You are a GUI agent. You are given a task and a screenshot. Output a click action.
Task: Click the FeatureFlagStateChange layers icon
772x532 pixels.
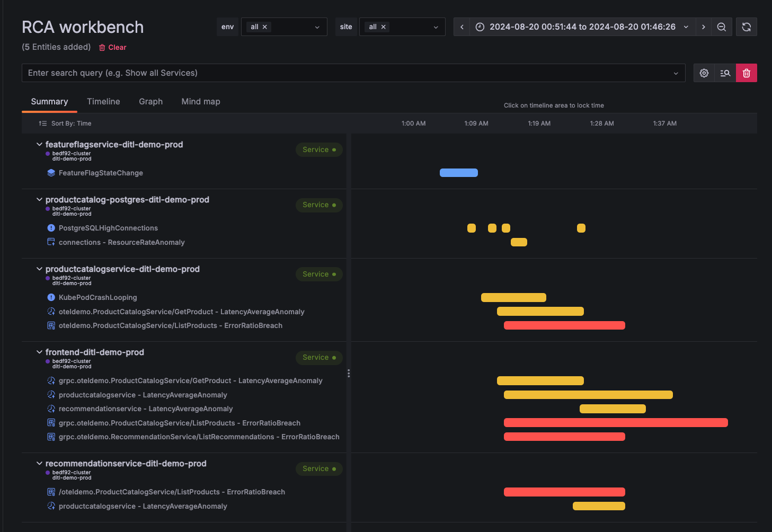pyautogui.click(x=51, y=173)
